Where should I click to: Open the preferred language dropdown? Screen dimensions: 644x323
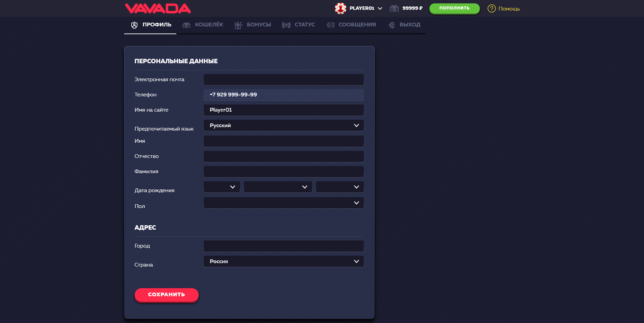[284, 125]
